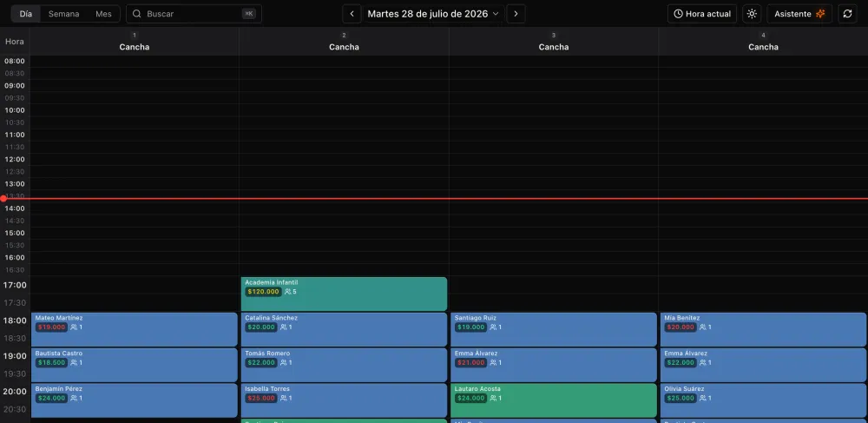The image size is (868, 423).
Task: Open Emma Álvarez booking on Cancha 4
Action: click(x=764, y=365)
